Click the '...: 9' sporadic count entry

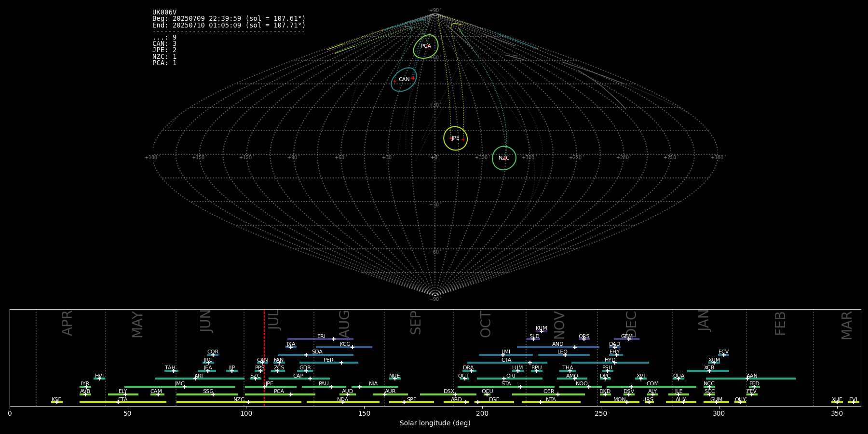(x=164, y=38)
